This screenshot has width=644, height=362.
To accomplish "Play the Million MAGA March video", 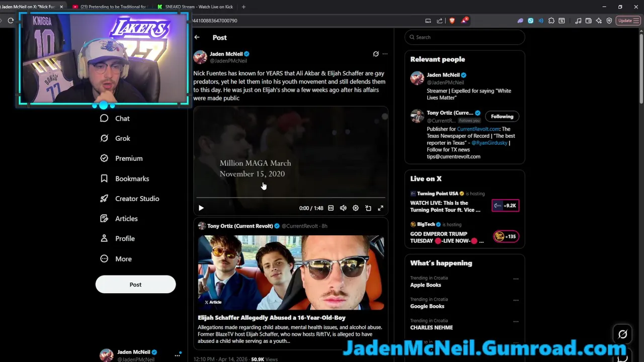I will pos(201,208).
